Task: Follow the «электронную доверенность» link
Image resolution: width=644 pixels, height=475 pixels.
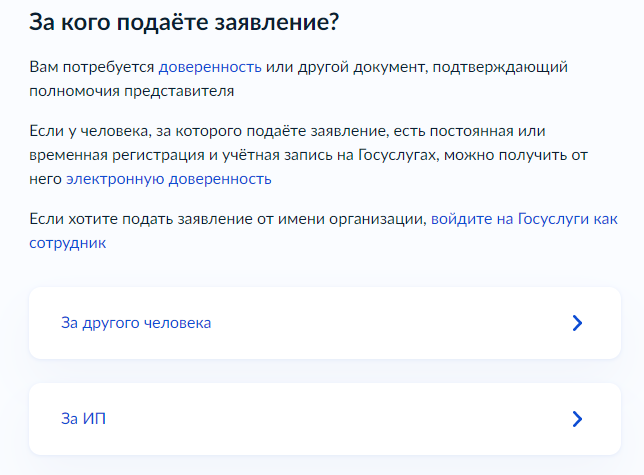Action: tap(168, 179)
